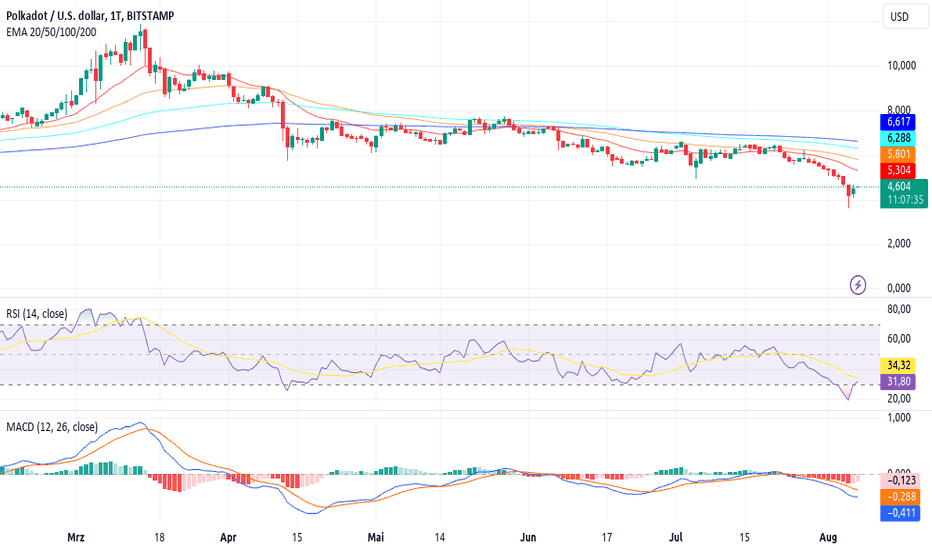Select the EMA 20/50/100/200 indicator label
Image resolution: width=932 pixels, height=550 pixels.
tap(51, 32)
